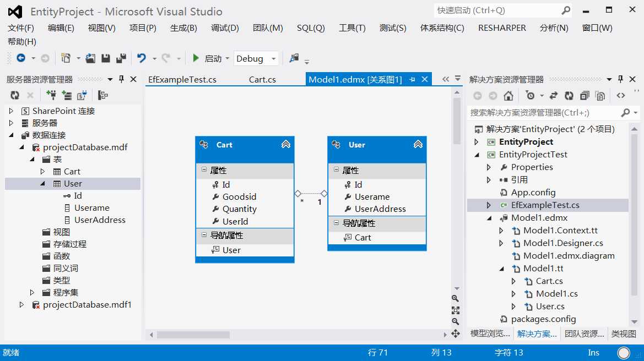Viewport: 644px width, 361px height.
Task: Click the refresh icon in Solution Explorer toolbar
Action: click(569, 96)
